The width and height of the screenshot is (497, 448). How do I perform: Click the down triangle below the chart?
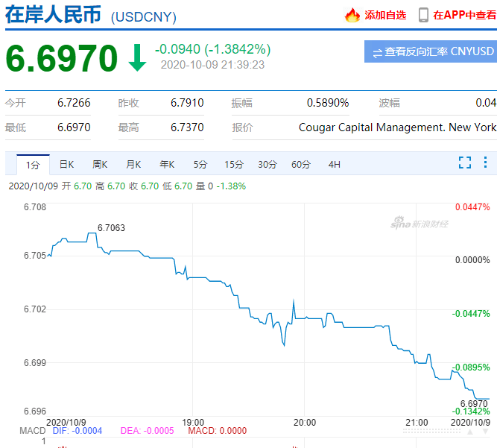(486, 432)
